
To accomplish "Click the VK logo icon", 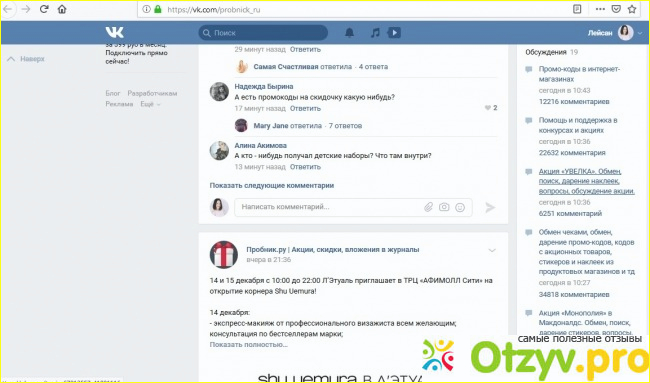I will point(114,32).
